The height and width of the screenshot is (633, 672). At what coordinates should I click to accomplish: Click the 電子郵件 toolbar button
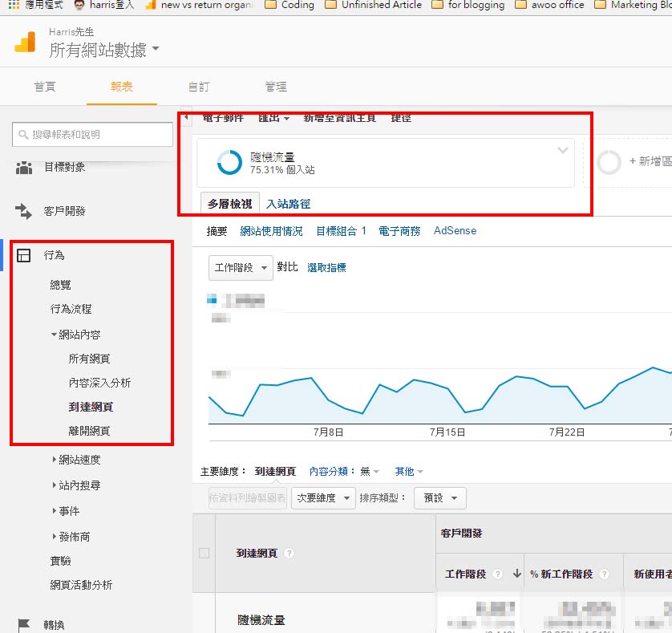pyautogui.click(x=223, y=118)
